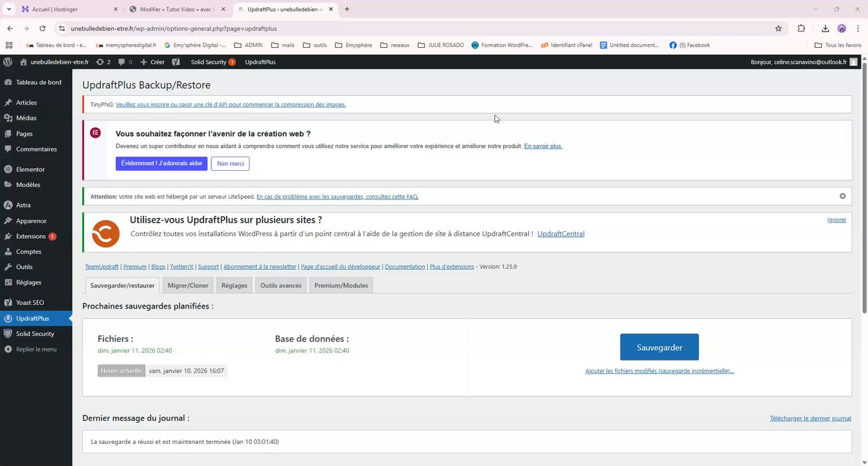Open the Bonjour user account menu

804,62
